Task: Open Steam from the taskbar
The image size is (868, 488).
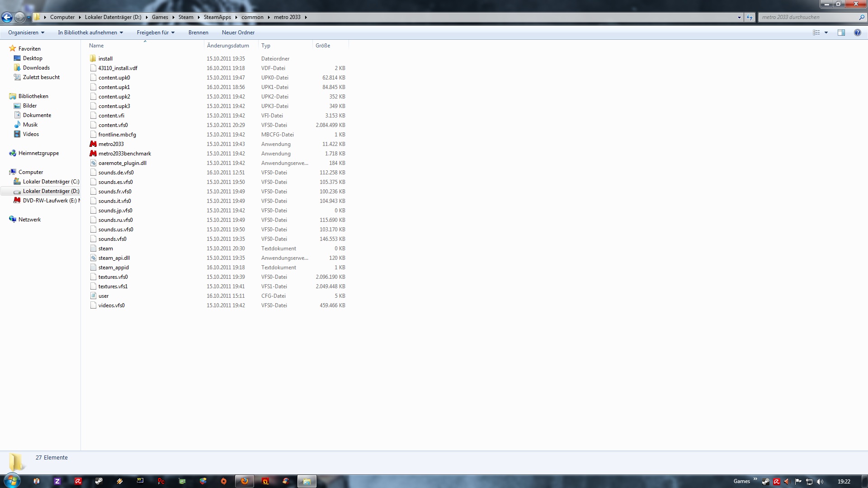Action: tap(99, 481)
